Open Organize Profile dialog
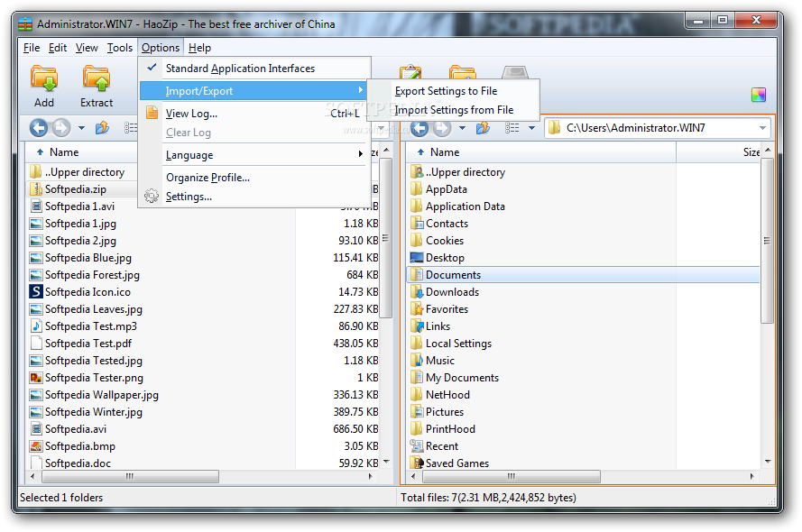Image resolution: width=802 pixels, height=532 pixels. click(254, 178)
